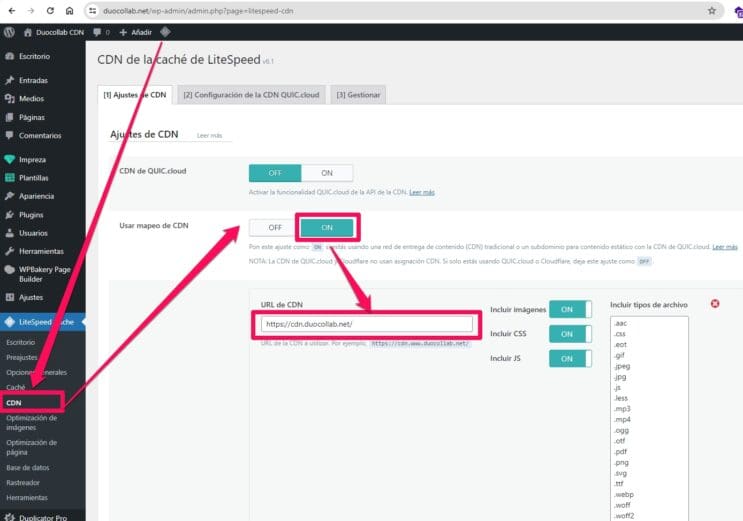Image resolution: width=743 pixels, height=521 pixels.
Task: Bookmark page with star icon
Action: click(711, 10)
